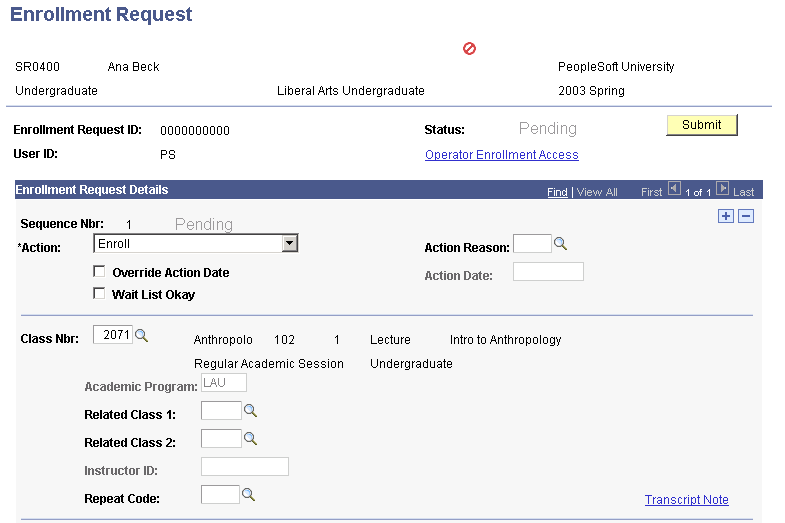Delete the current enrollment request row
The image size is (785, 523).
point(746,216)
